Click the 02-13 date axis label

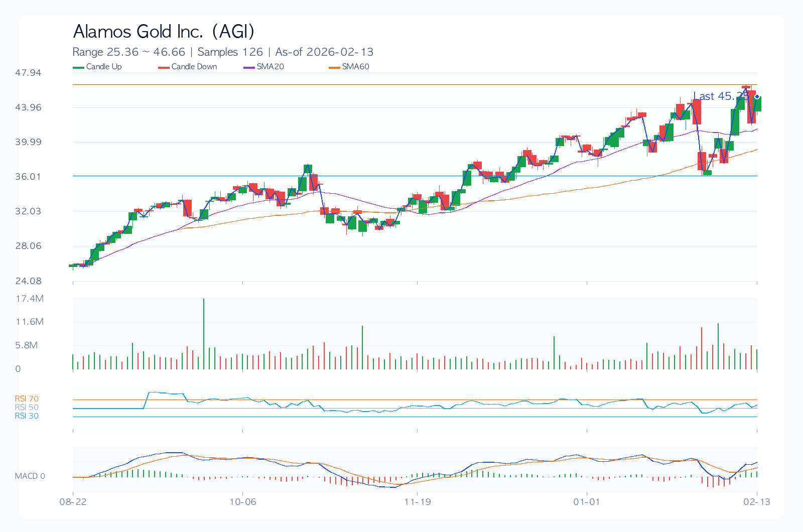pyautogui.click(x=757, y=502)
